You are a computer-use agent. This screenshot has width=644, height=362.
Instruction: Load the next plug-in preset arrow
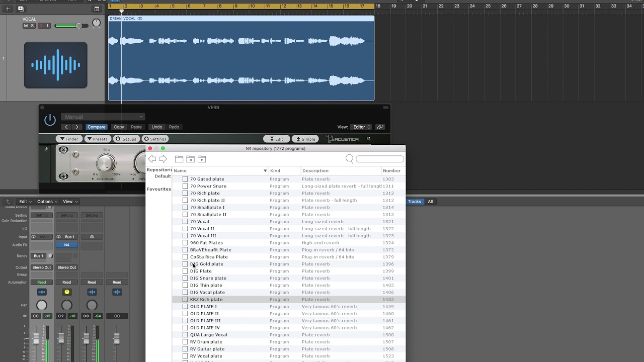tap(76, 127)
